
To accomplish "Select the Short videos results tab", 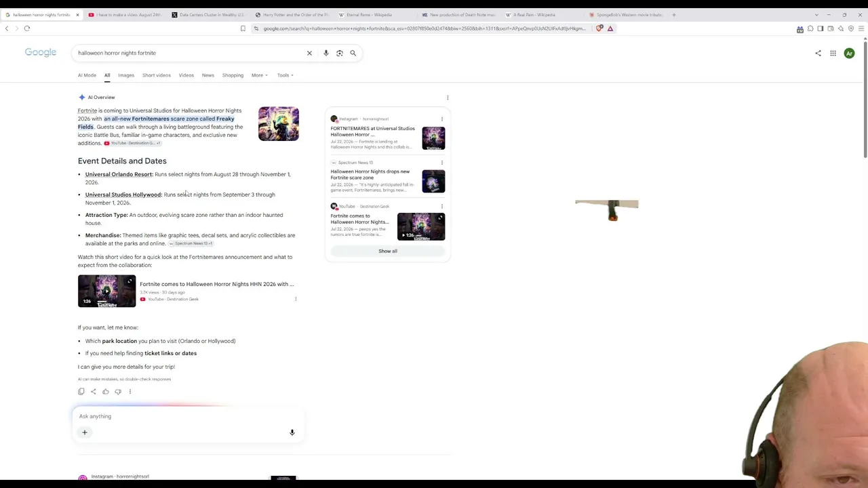I will pyautogui.click(x=157, y=75).
